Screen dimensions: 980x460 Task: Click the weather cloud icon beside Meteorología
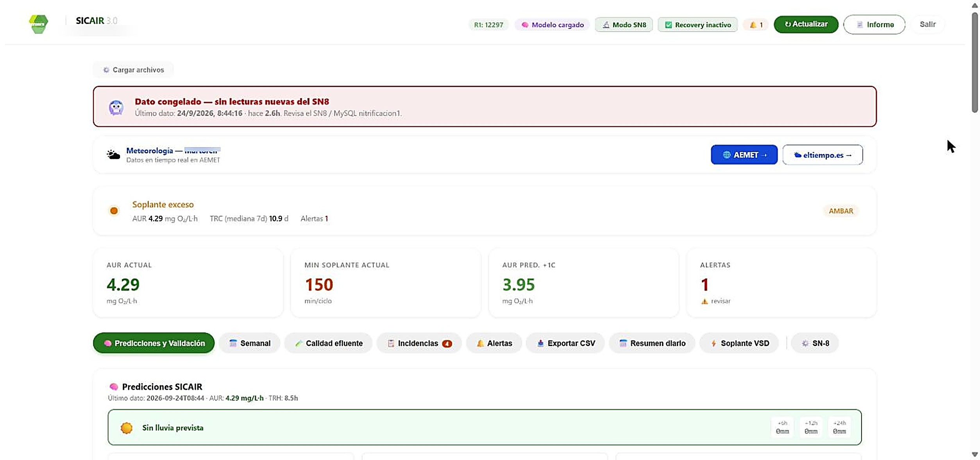click(x=113, y=155)
